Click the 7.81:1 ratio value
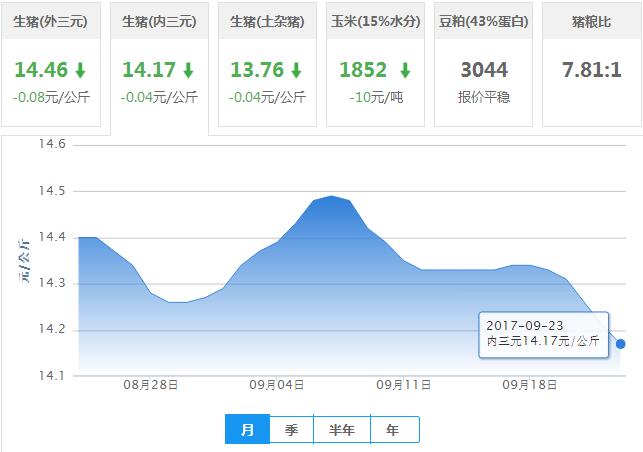The width and height of the screenshot is (643, 452). click(592, 70)
